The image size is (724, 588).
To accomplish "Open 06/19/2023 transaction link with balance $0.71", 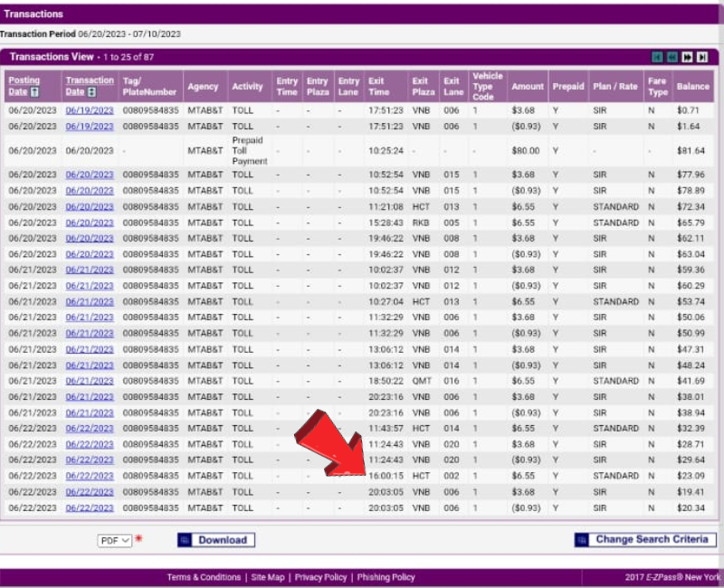I will (x=90, y=110).
